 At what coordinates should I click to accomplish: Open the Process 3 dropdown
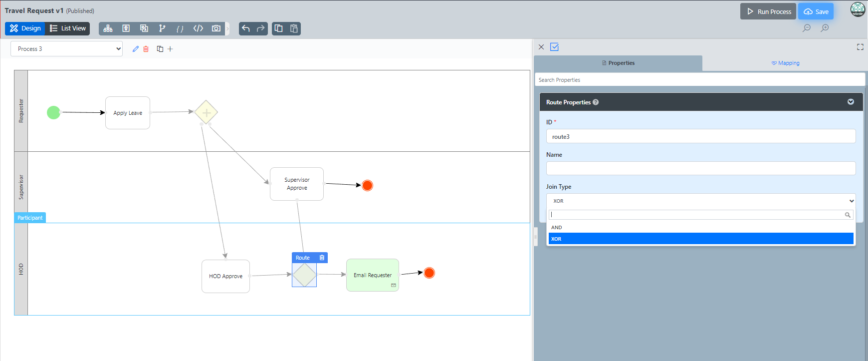pyautogui.click(x=66, y=49)
